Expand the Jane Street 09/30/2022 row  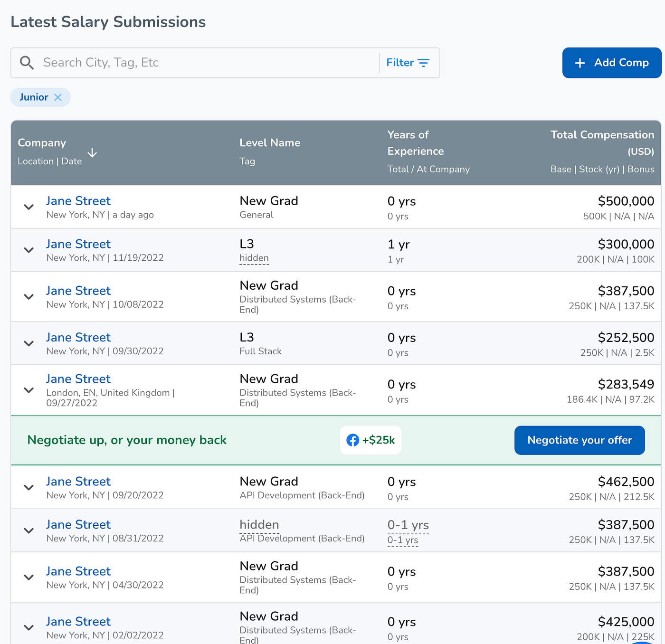tap(29, 343)
